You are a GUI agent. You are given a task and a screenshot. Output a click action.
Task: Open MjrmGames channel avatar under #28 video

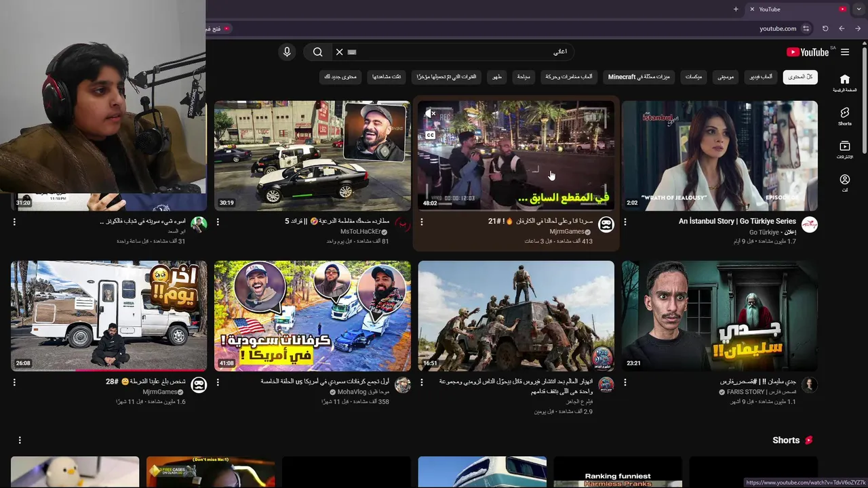pyautogui.click(x=199, y=385)
